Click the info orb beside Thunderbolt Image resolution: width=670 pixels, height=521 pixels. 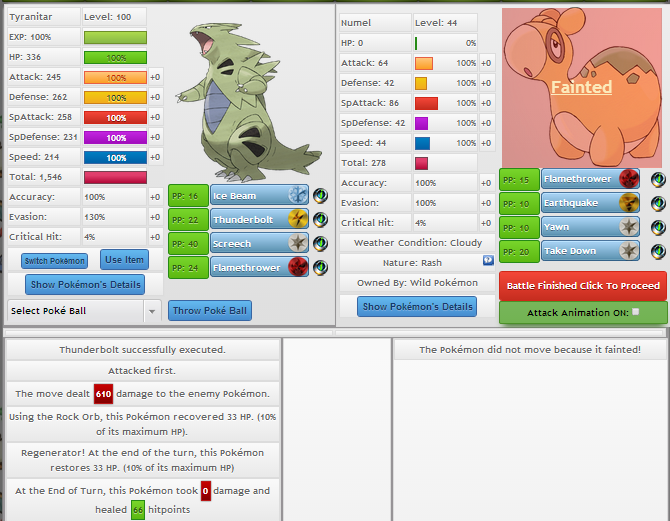point(321,219)
